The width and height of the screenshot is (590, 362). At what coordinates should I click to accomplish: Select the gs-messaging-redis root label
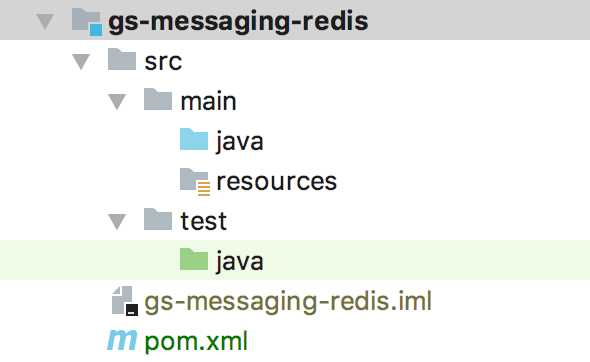click(238, 22)
